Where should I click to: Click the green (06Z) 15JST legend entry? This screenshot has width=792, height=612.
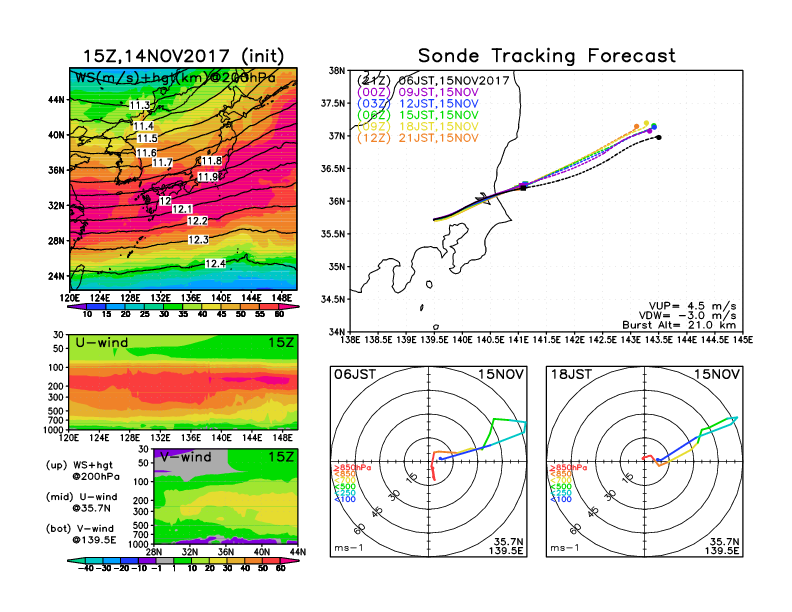418,115
